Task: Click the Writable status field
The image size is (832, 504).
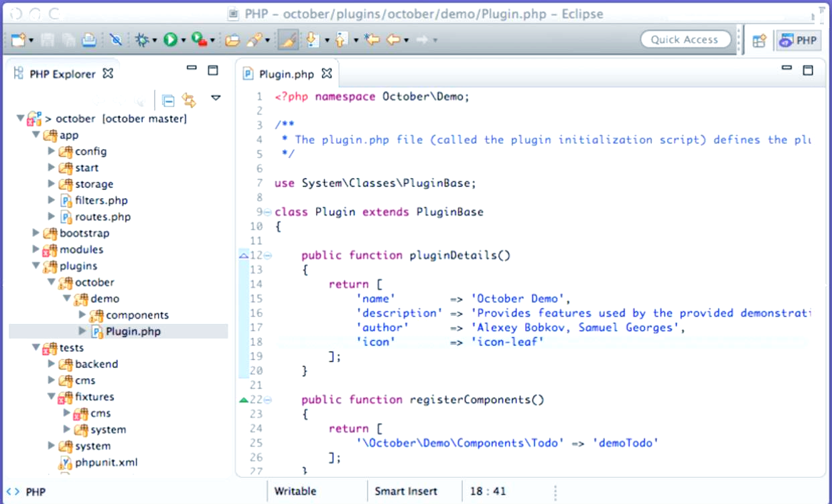Action: [x=295, y=491]
